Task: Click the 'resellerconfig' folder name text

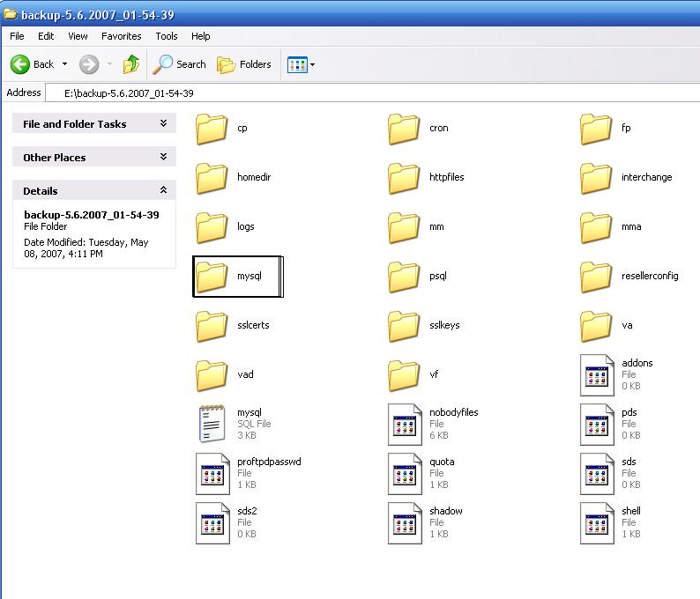Action: (650, 276)
